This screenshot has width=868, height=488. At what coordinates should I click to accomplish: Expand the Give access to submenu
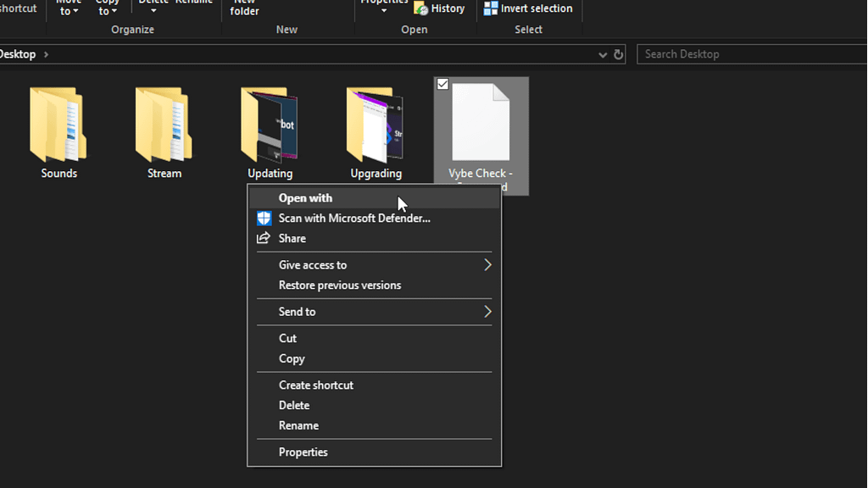[487, 265]
